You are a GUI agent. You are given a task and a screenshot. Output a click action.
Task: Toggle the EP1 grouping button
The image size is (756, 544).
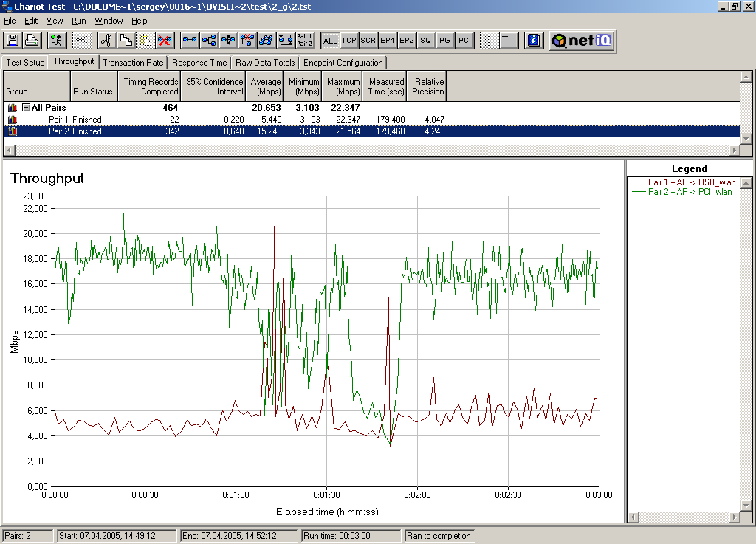[388, 41]
